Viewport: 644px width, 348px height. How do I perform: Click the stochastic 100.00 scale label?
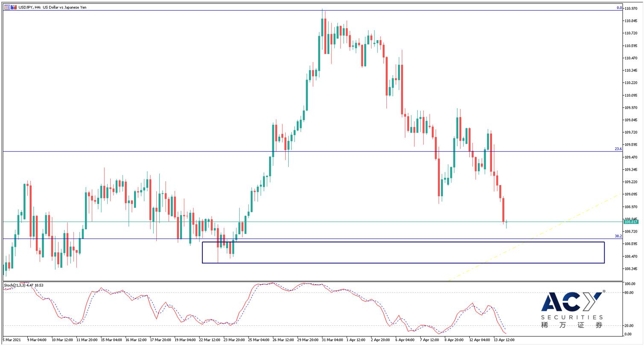[x=629, y=284]
